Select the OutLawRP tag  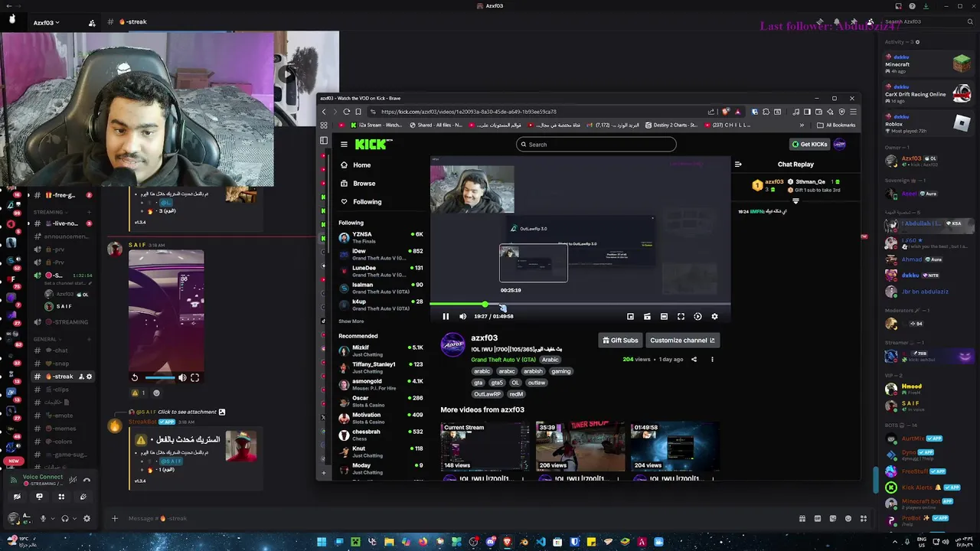487,394
